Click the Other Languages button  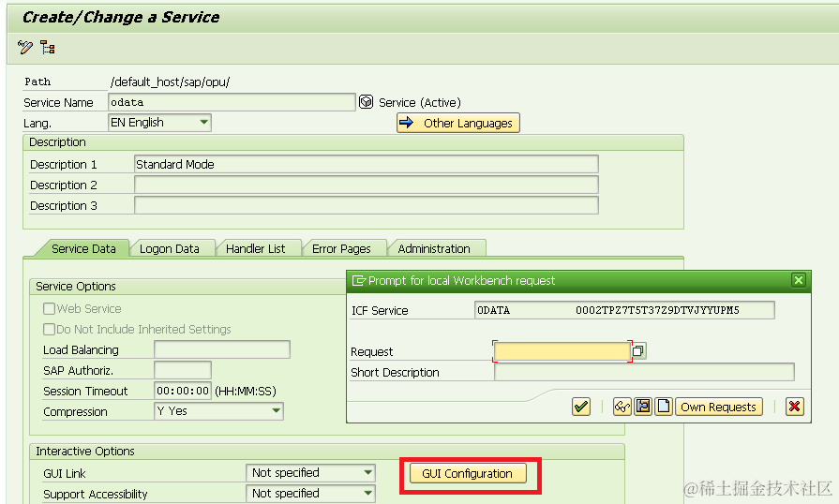458,123
